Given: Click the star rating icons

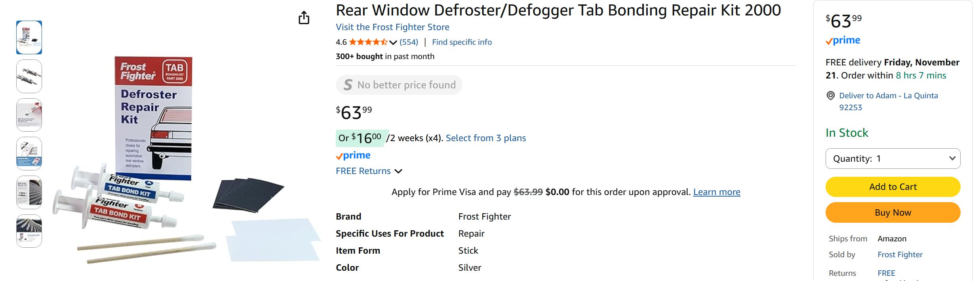Looking at the screenshot, I should coord(368,42).
